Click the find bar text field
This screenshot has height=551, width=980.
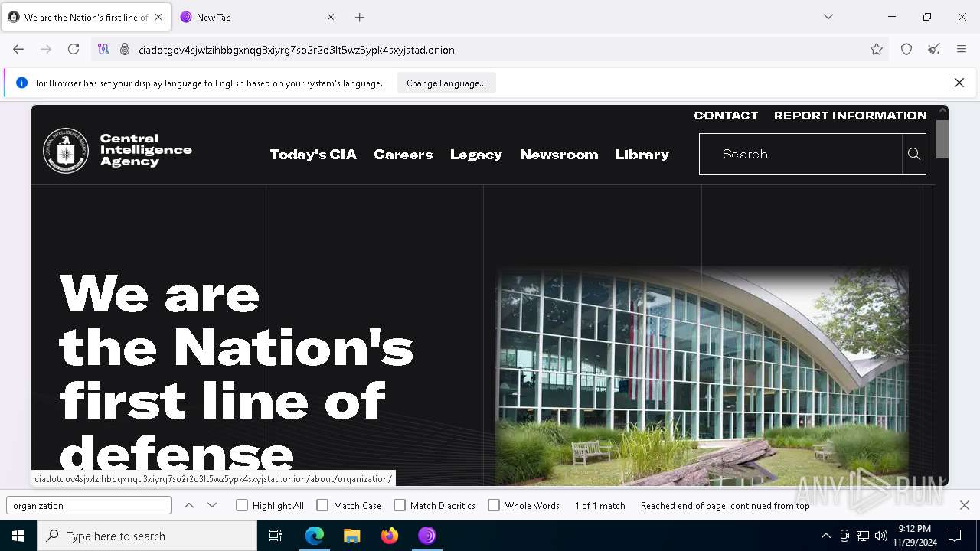click(89, 505)
